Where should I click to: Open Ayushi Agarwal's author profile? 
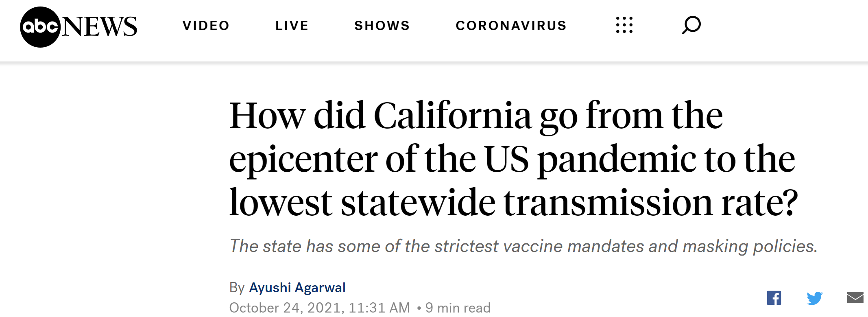[x=297, y=287]
